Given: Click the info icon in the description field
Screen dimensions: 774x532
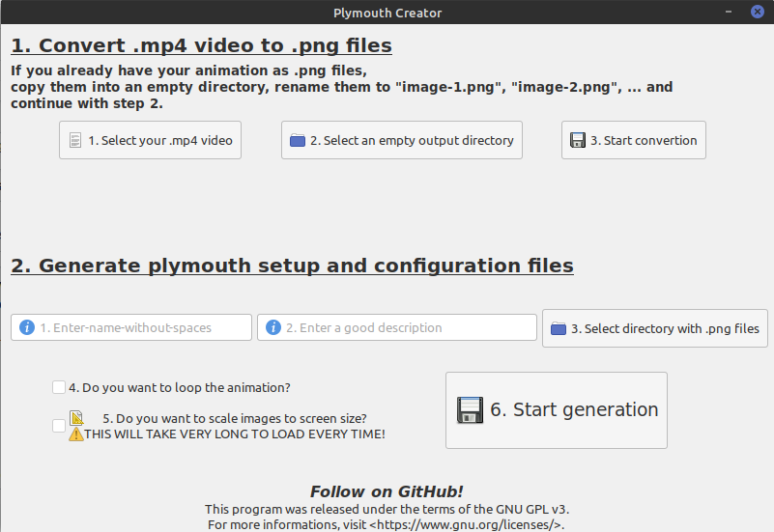Looking at the screenshot, I should [x=272, y=327].
